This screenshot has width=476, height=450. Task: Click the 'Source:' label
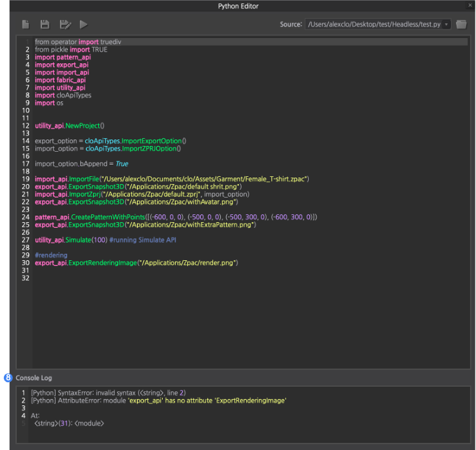tap(291, 25)
